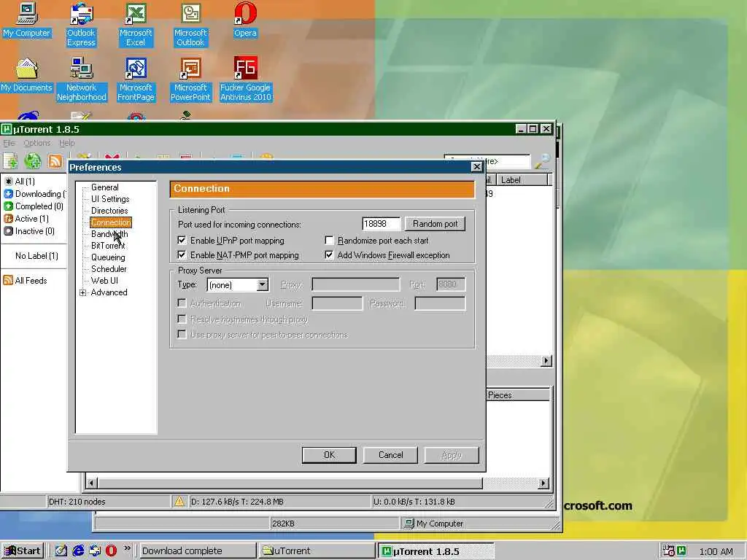This screenshot has width=747, height=560.
Task: Open My Computer desktop icon
Action: point(27,20)
